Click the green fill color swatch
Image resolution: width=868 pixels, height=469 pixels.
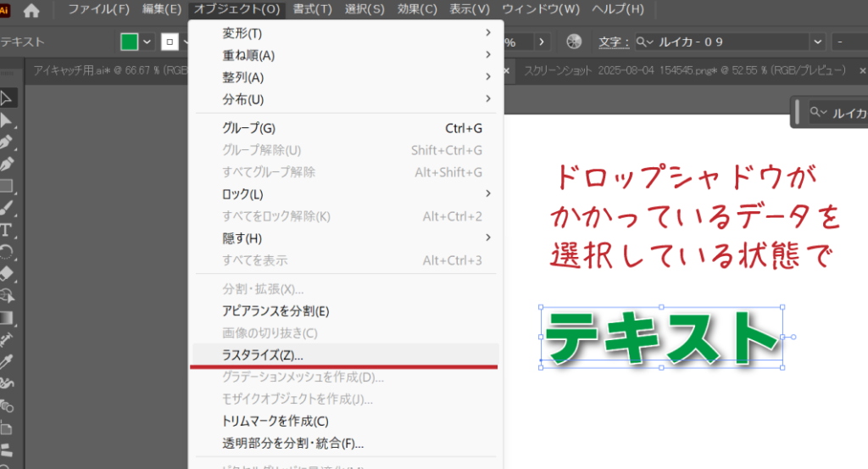129,42
